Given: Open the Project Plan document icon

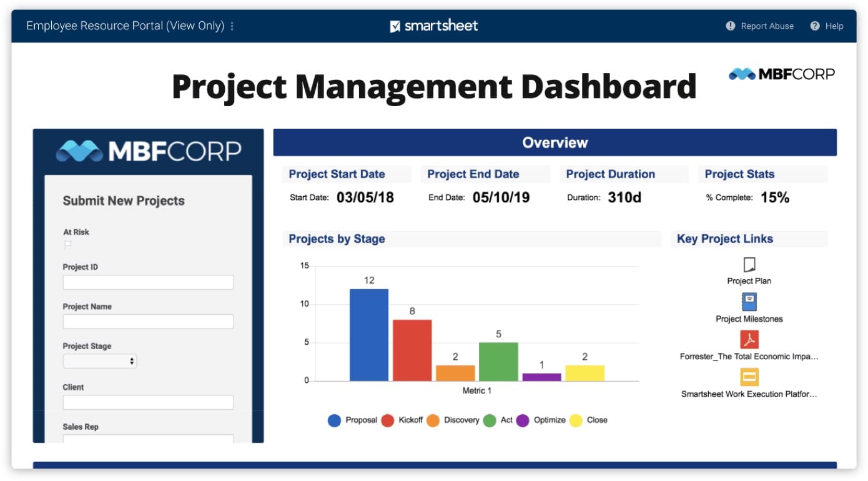Looking at the screenshot, I should (749, 265).
